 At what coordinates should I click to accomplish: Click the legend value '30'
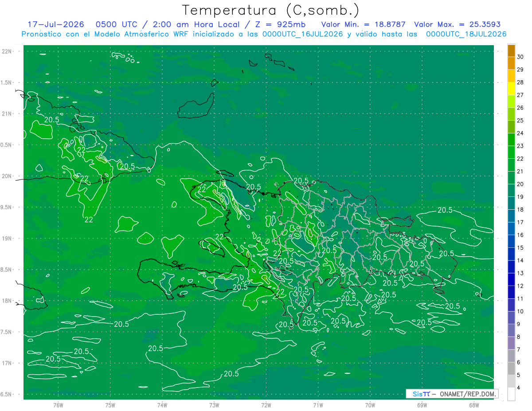click(520, 57)
